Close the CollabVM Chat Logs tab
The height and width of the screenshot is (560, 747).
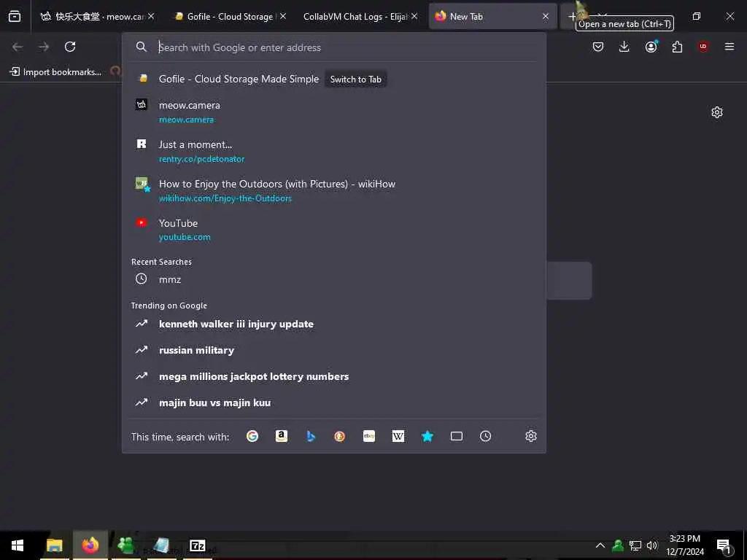coord(414,17)
